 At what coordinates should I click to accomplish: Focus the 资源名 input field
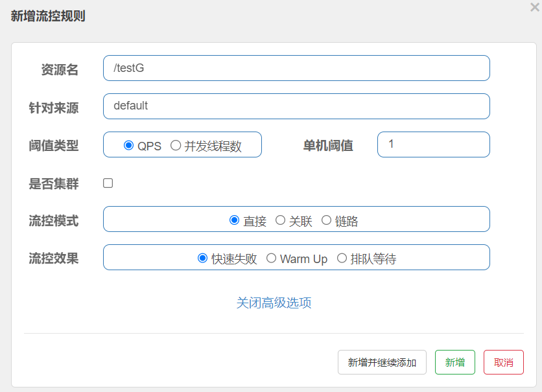(x=296, y=68)
